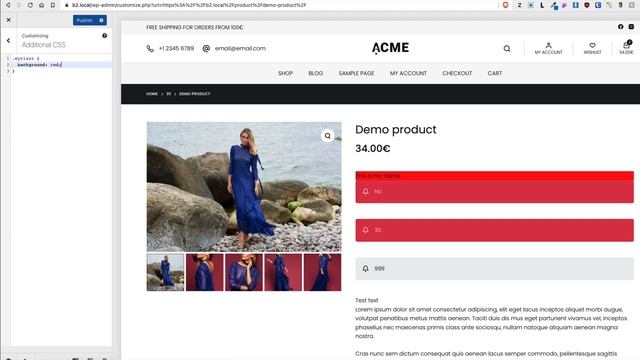Open the purple pen extension icon
640x360 pixels.
564,5
